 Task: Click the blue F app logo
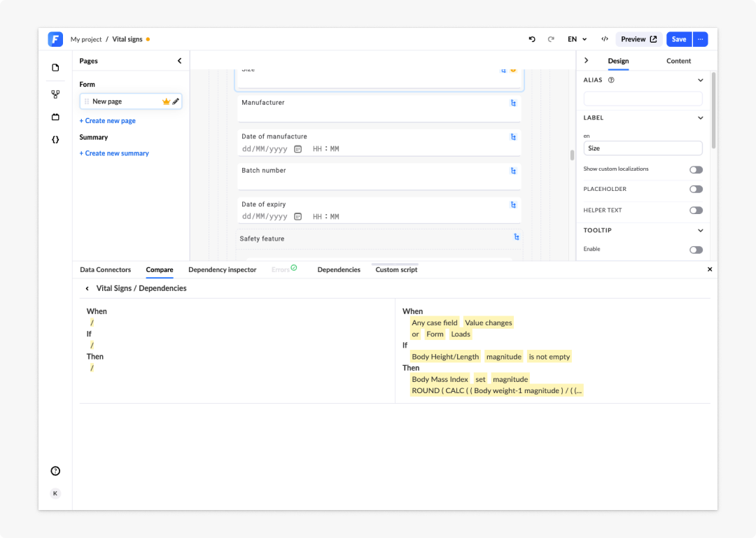[55, 39]
